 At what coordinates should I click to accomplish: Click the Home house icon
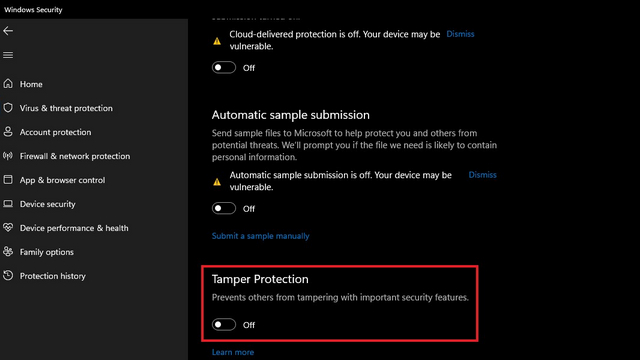pos(8,84)
